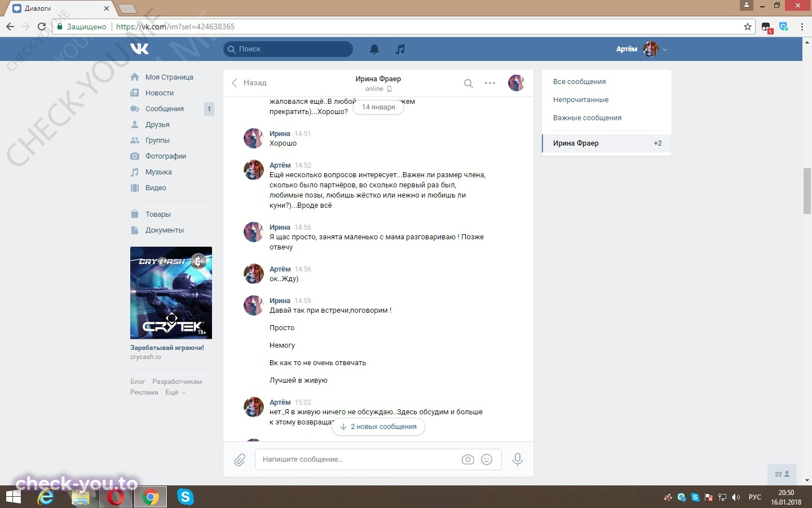Open Товары in sidebar
The image size is (812, 508).
(158, 214)
